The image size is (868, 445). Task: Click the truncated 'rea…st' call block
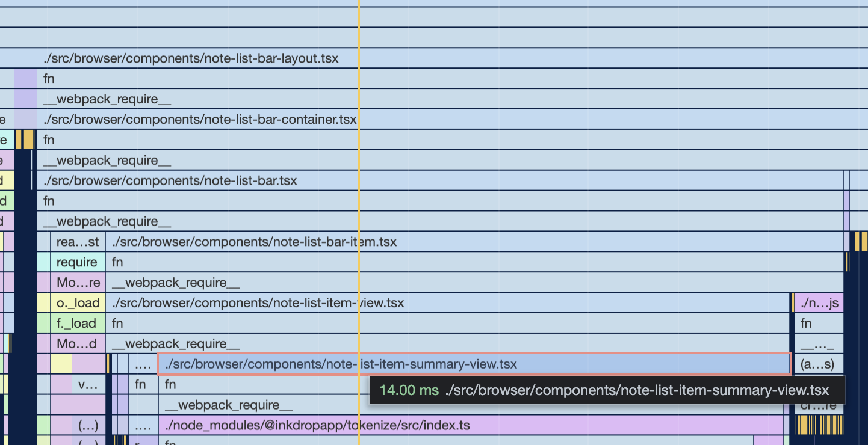point(77,242)
